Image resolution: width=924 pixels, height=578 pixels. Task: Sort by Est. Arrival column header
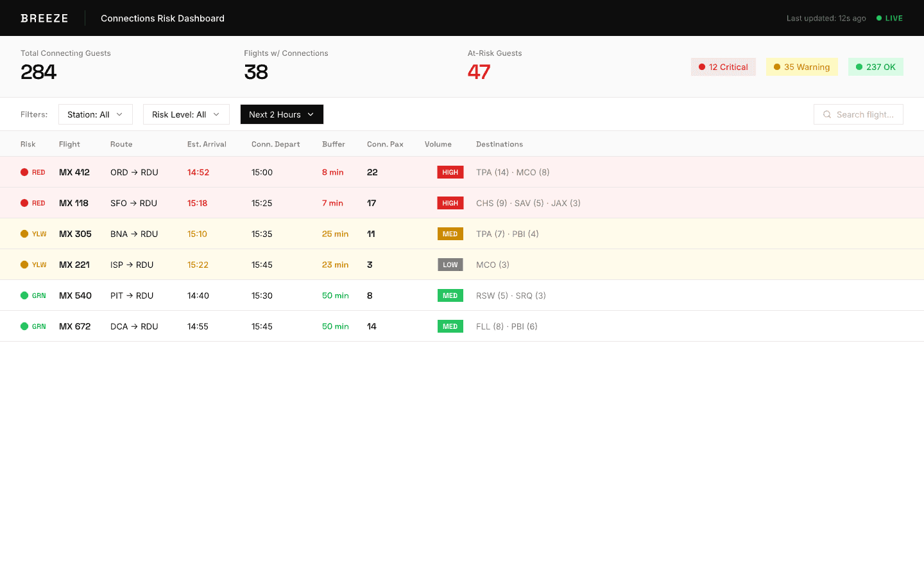[x=207, y=144]
